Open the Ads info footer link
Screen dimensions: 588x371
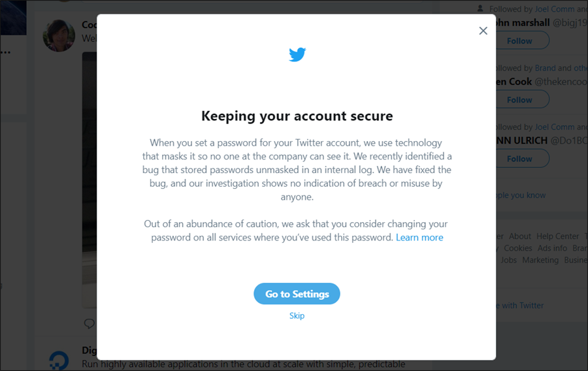point(552,248)
